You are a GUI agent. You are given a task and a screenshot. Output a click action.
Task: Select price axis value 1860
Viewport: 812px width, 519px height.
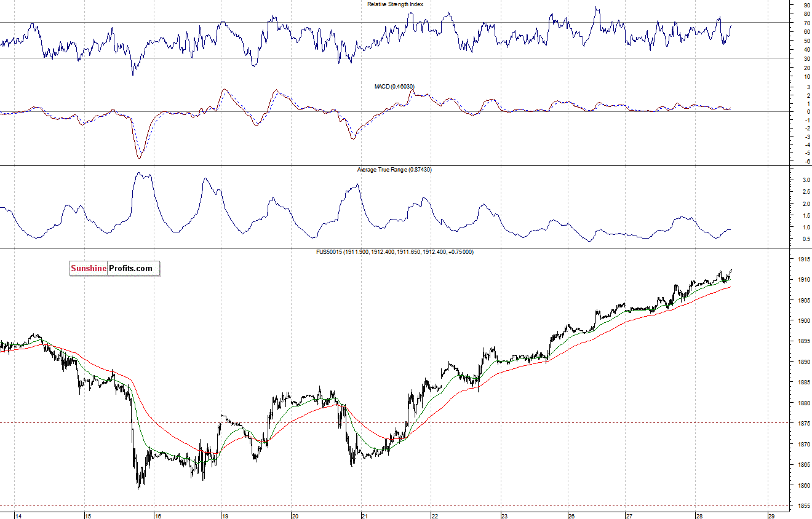804,486
